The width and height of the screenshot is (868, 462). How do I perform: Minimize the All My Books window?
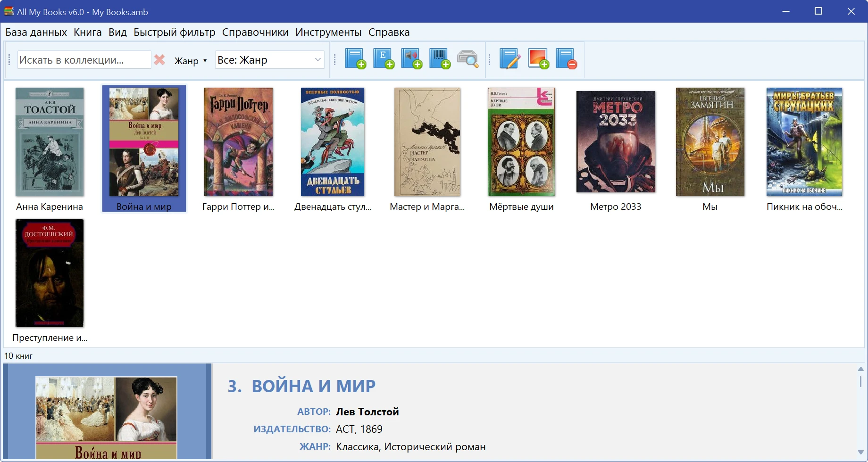point(786,11)
